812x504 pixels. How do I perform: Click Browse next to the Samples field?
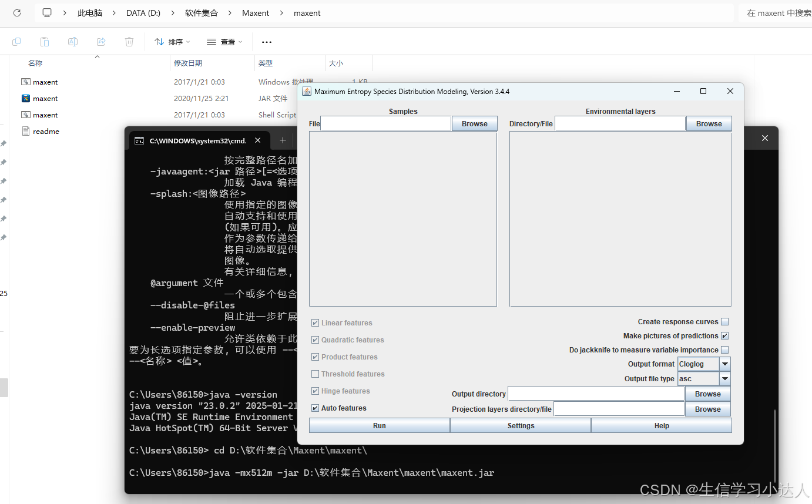(474, 123)
